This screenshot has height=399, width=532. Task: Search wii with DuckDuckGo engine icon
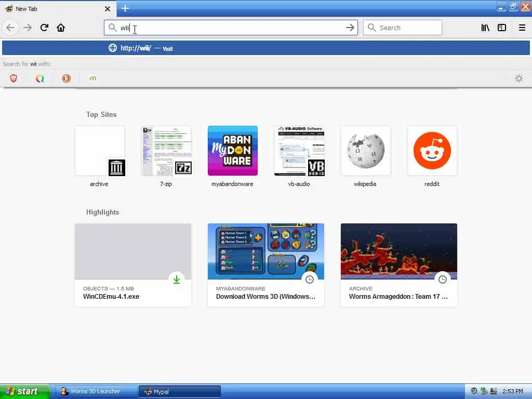[66, 79]
